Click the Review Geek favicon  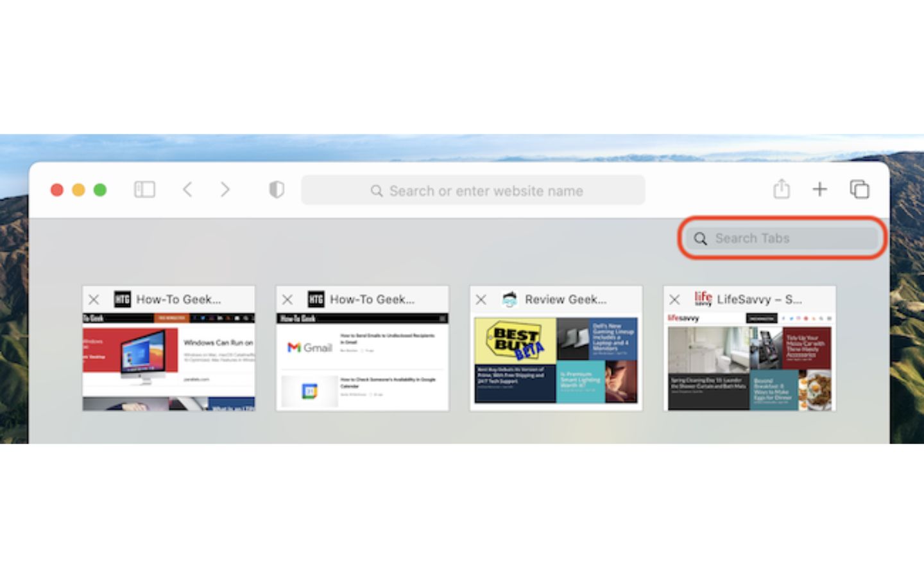click(509, 299)
